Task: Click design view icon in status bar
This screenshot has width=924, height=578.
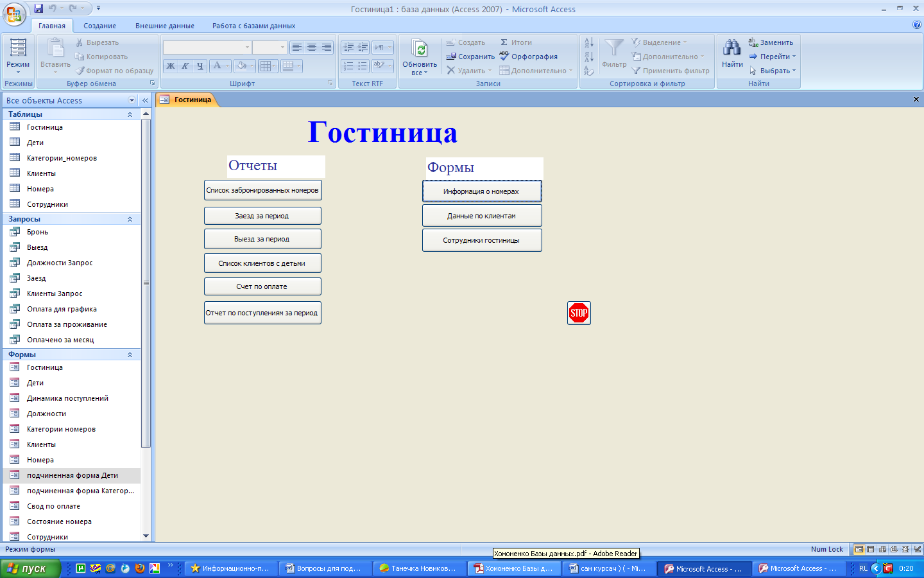Action: [918, 549]
